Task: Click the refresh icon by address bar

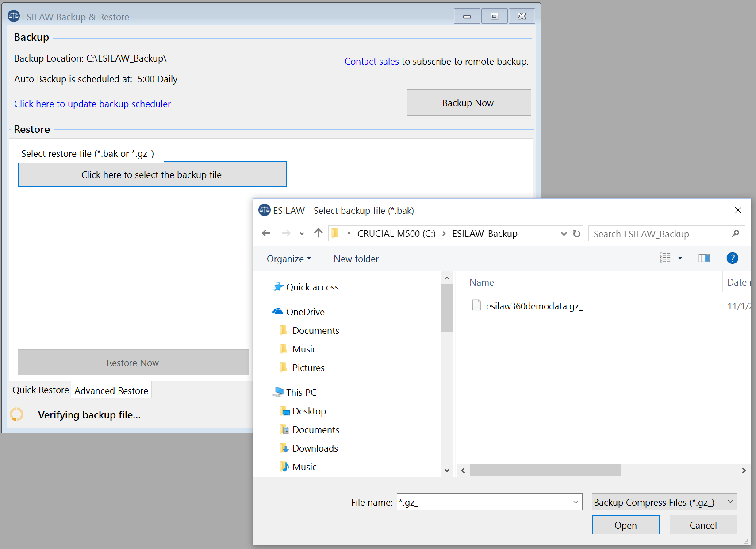Action: [x=576, y=233]
